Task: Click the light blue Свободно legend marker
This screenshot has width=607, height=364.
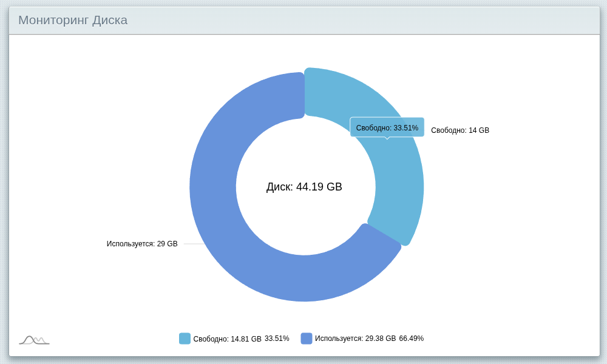Action: click(x=185, y=339)
